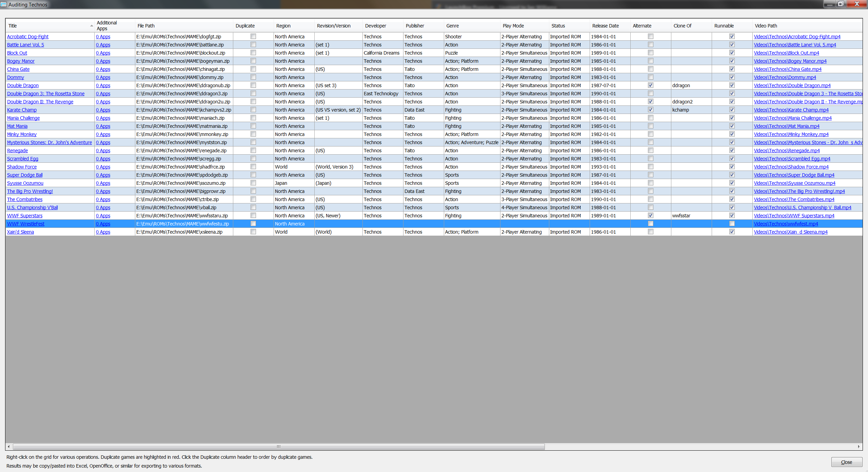
Task: Select the Shooter genre cell
Action: (472, 37)
